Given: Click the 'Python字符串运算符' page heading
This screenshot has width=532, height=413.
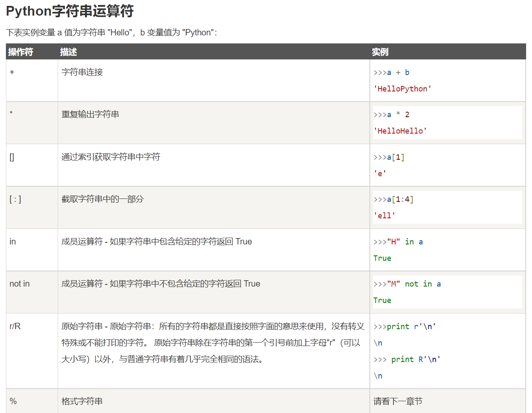Looking at the screenshot, I should tap(70, 11).
